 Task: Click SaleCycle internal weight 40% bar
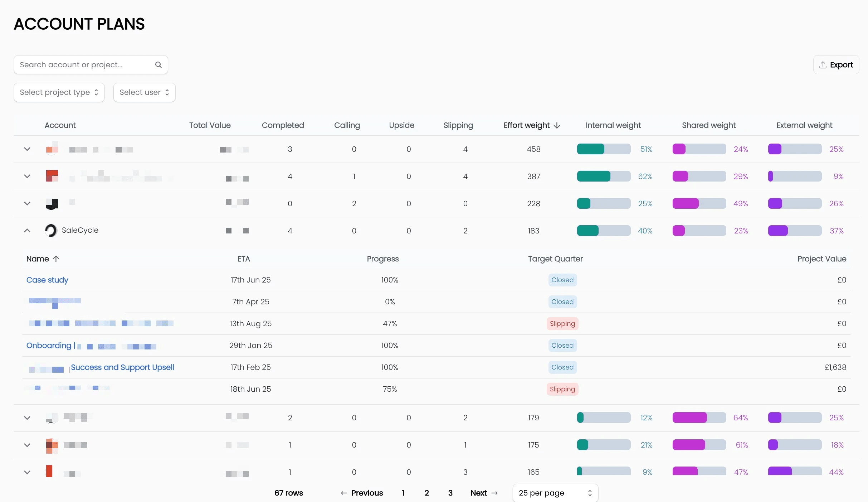603,231
